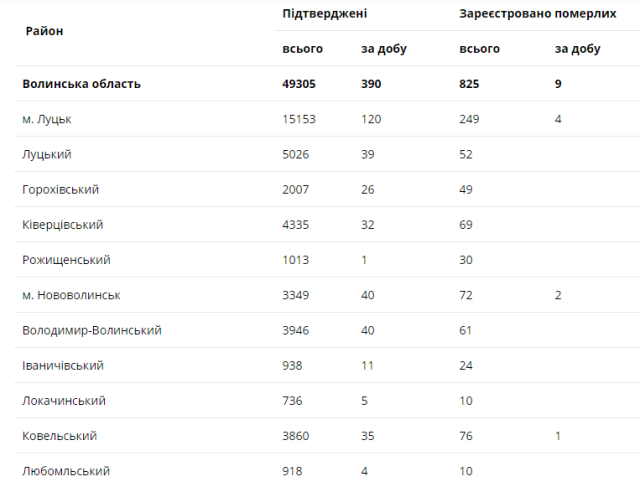The width and height of the screenshot is (640, 487).
Task: Select the Рожищенський district name
Action: pos(66,260)
